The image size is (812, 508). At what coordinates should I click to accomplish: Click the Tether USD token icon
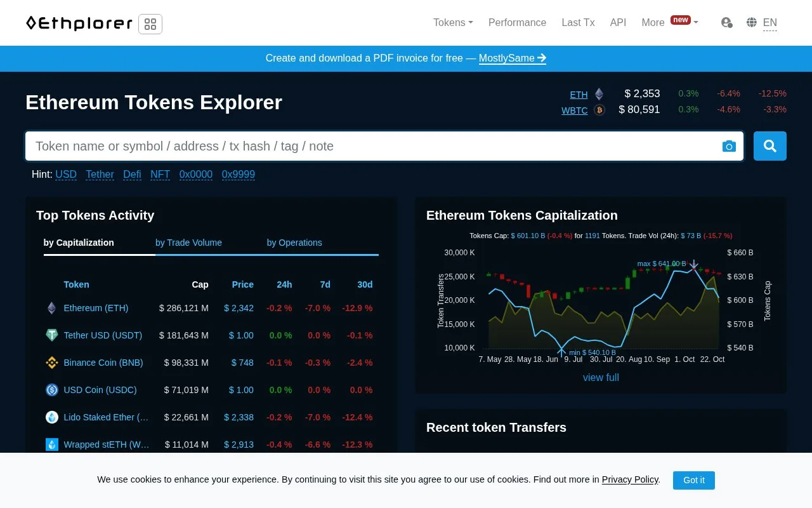point(52,335)
